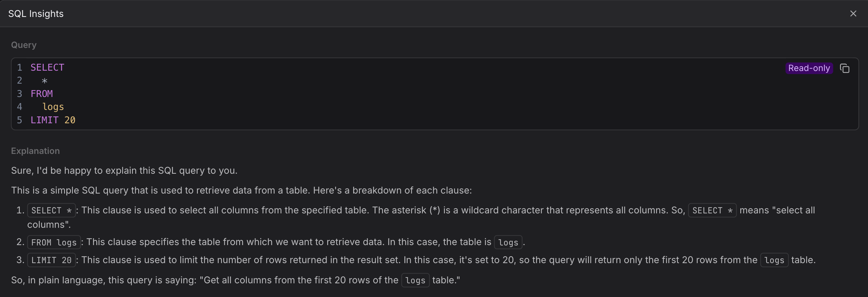
Task: Select the Explanation section header
Action: (35, 151)
